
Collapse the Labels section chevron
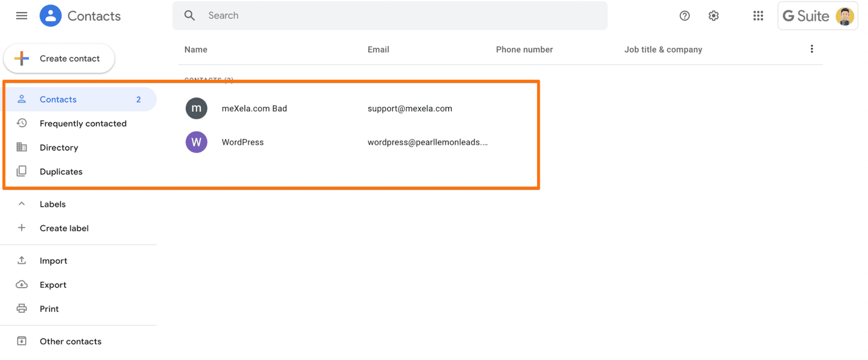[x=22, y=204]
